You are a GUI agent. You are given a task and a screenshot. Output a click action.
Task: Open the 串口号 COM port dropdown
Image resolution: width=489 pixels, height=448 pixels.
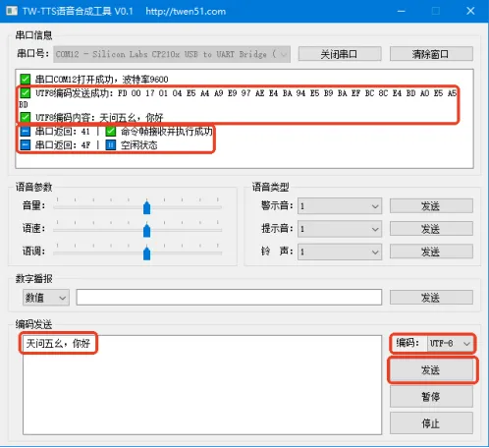coord(172,54)
